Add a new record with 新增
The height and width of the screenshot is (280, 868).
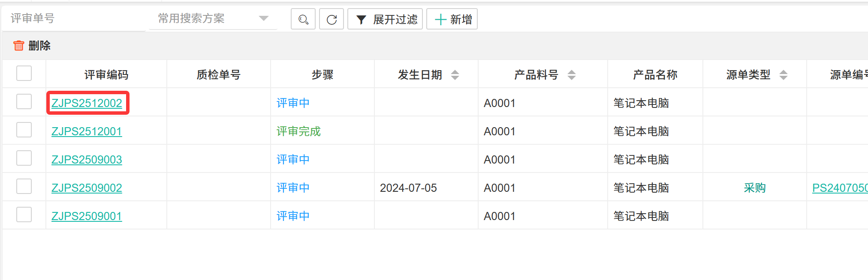[x=452, y=19]
